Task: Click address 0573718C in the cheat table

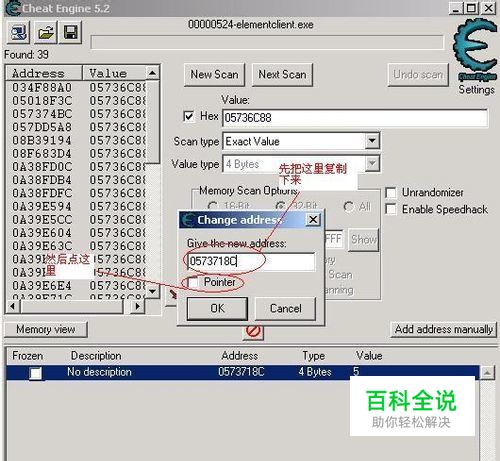Action: pyautogui.click(x=241, y=372)
